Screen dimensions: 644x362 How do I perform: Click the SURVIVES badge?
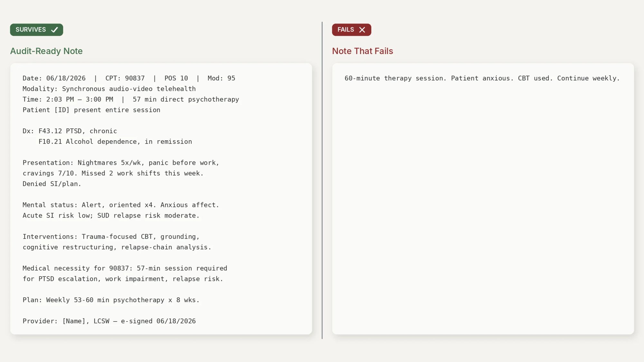click(x=36, y=30)
